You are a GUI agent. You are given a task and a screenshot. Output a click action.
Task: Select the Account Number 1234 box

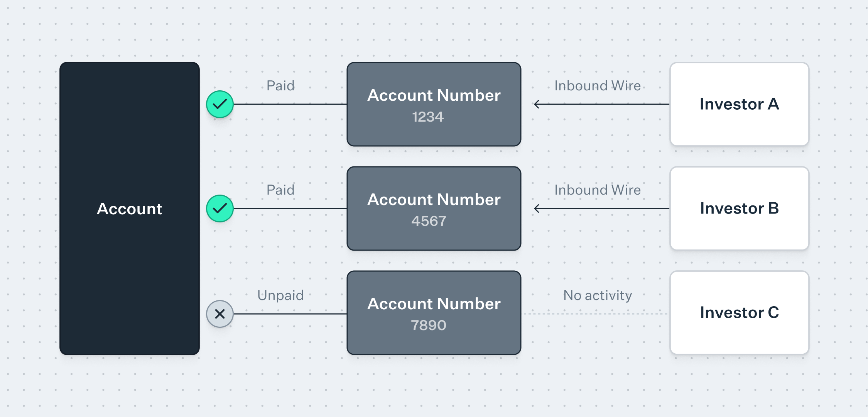[434, 104]
